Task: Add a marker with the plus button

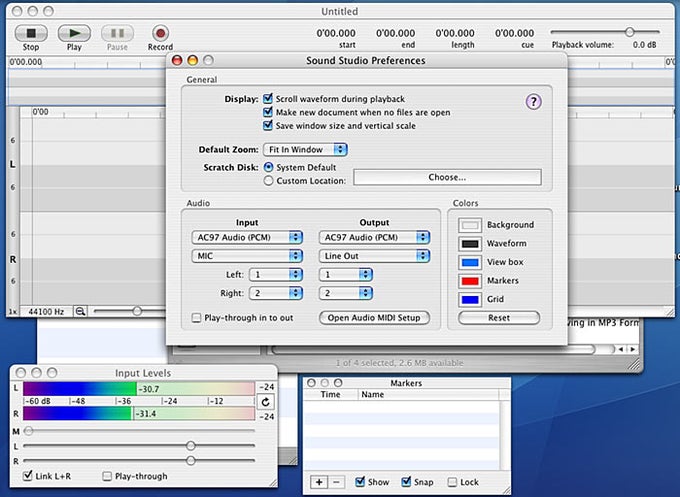Action: [319, 482]
